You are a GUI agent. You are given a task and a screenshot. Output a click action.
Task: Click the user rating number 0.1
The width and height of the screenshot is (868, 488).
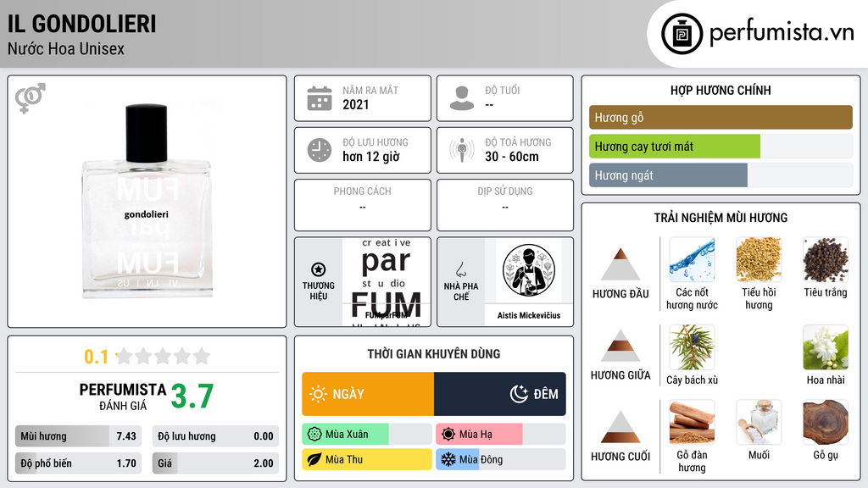tap(96, 357)
